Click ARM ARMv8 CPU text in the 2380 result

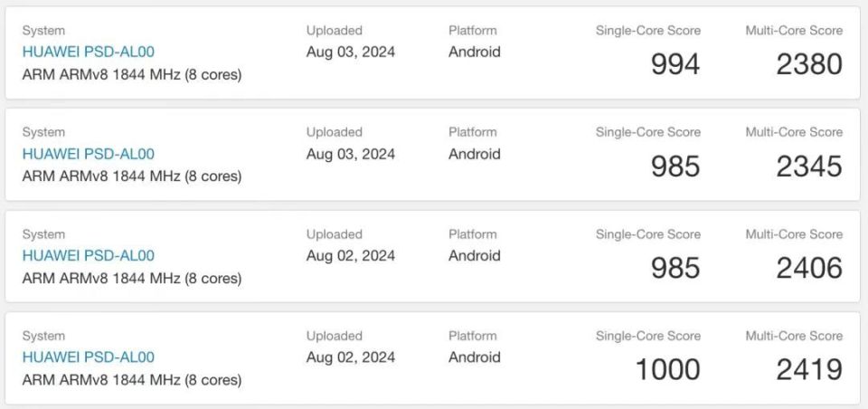132,75
